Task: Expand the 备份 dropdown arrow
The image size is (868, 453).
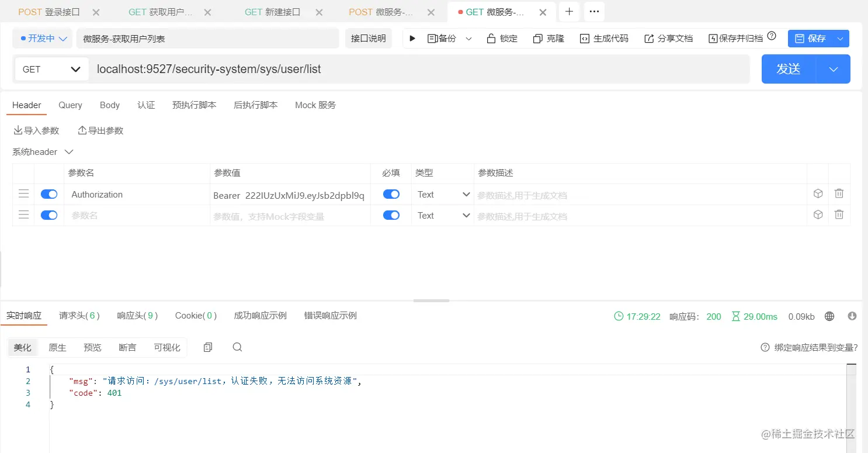Action: pyautogui.click(x=468, y=39)
